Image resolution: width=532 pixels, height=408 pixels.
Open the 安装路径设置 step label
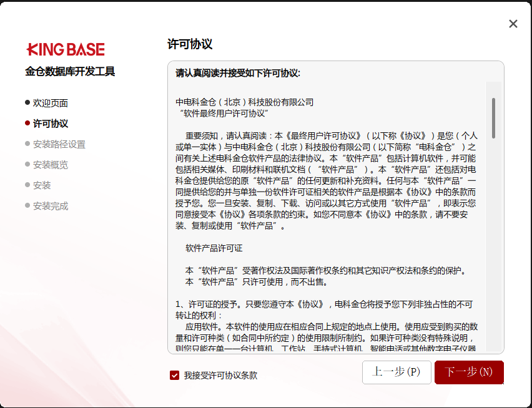coord(59,144)
